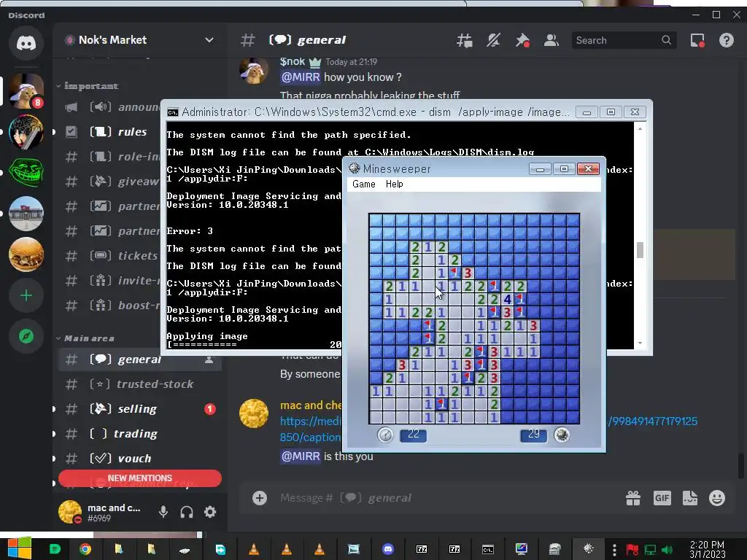This screenshot has height=560, width=747.
Task: Click the blue 4 Minesweeper tile
Action: pos(508,300)
